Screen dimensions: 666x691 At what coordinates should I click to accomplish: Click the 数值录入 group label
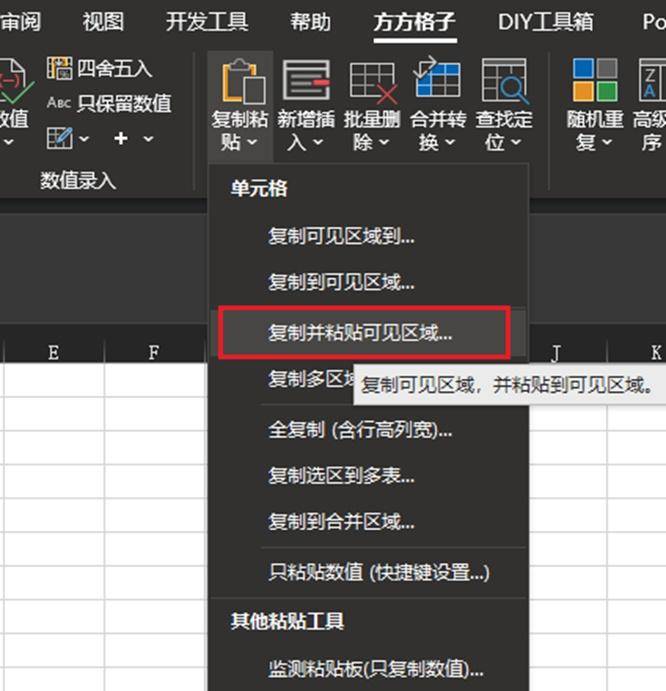pyautogui.click(x=78, y=180)
